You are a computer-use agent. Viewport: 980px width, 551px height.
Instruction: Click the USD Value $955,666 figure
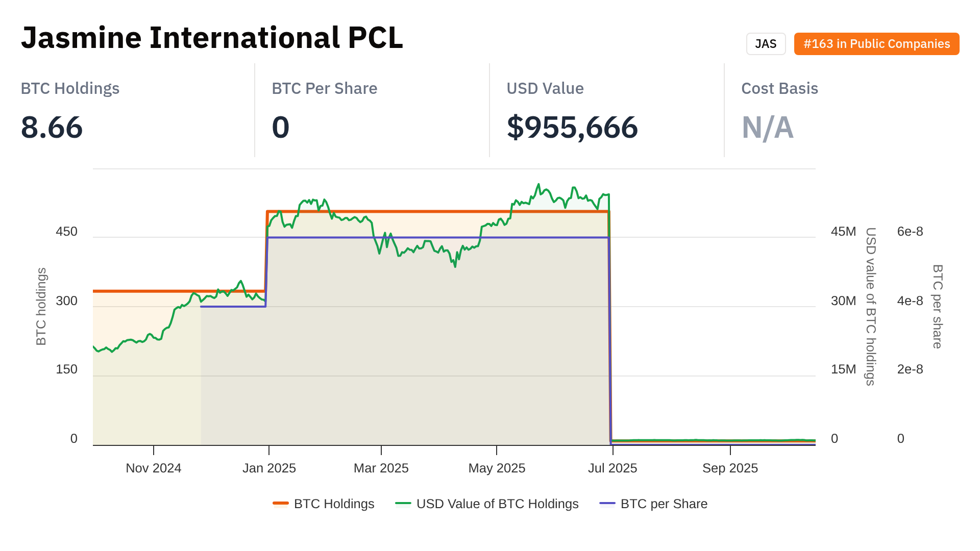point(572,127)
